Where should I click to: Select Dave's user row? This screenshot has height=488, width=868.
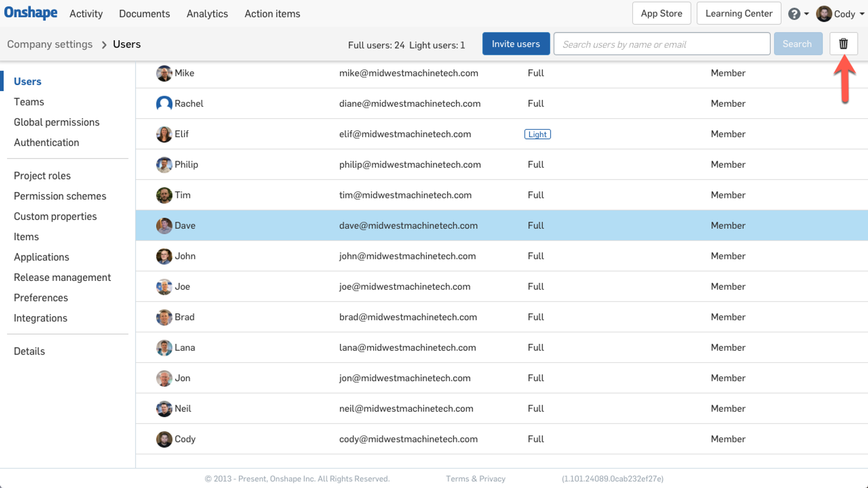pos(380,226)
